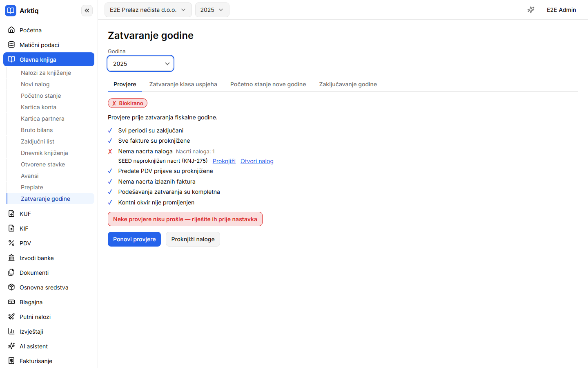Collapse the sidebar with the double-chevron icon
Screen dimensions: 588x368
87,11
